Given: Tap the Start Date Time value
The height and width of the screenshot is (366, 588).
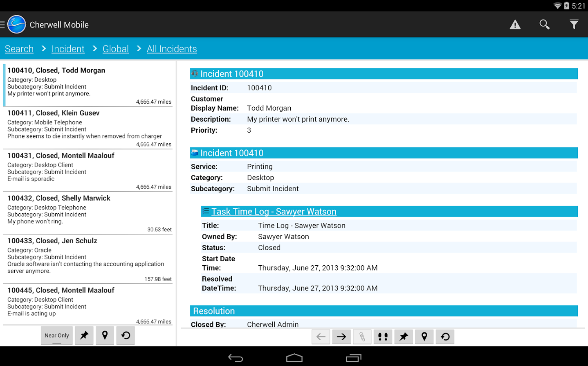Looking at the screenshot, I should pos(318,268).
